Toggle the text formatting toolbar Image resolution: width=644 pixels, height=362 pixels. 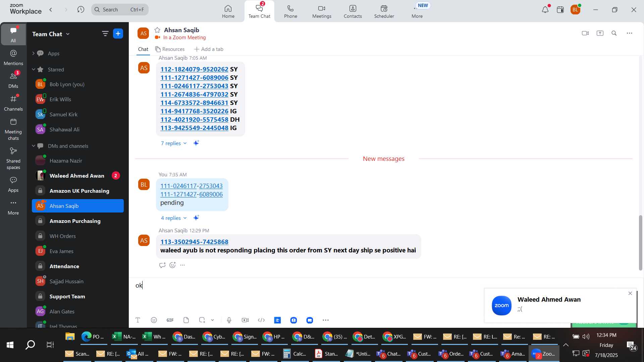[138, 320]
